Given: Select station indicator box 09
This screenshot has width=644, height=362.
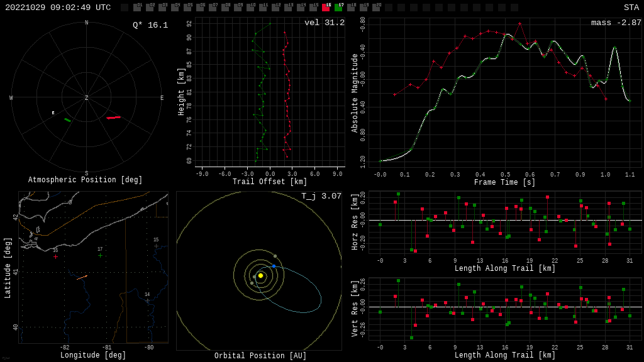Looking at the screenshot, I should pos(238,7).
